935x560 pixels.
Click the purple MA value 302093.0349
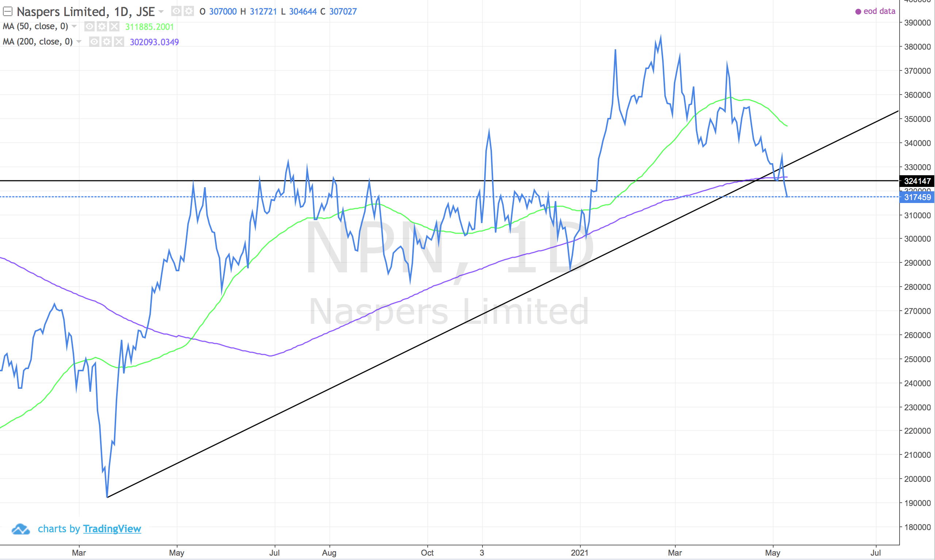(154, 42)
